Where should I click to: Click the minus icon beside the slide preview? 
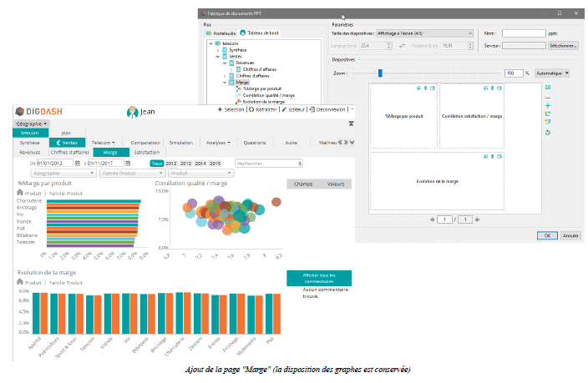(548, 98)
